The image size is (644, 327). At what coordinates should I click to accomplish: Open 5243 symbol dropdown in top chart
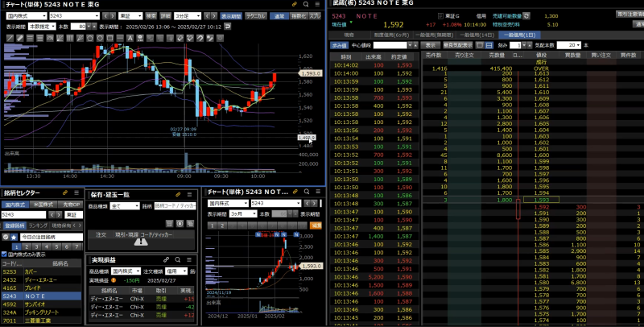pyautogui.click(x=74, y=16)
